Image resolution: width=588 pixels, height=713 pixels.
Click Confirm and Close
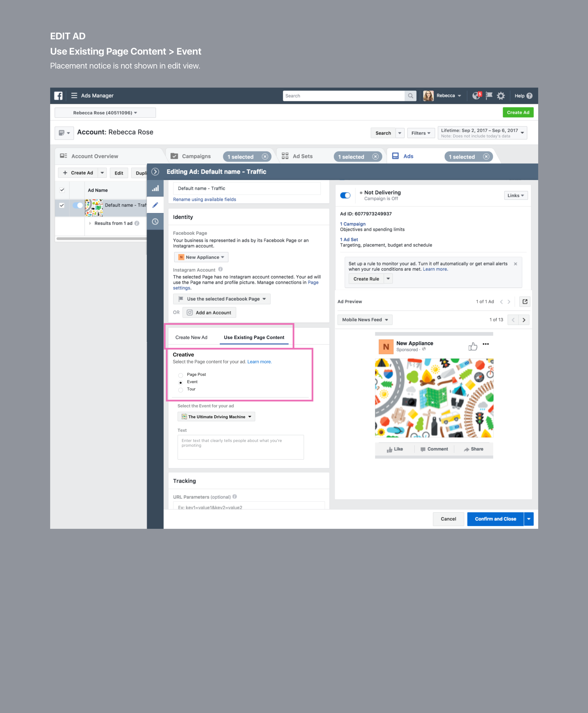click(495, 519)
